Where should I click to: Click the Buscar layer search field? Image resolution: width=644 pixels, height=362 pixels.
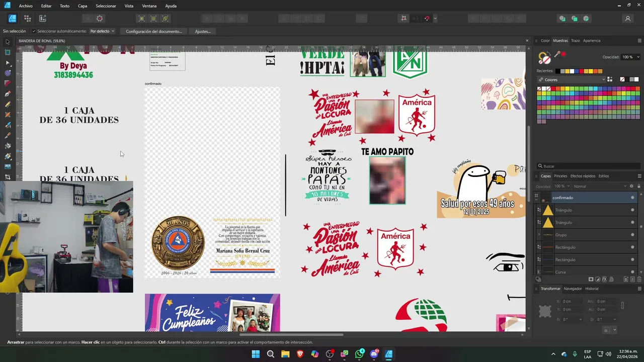[588, 166]
